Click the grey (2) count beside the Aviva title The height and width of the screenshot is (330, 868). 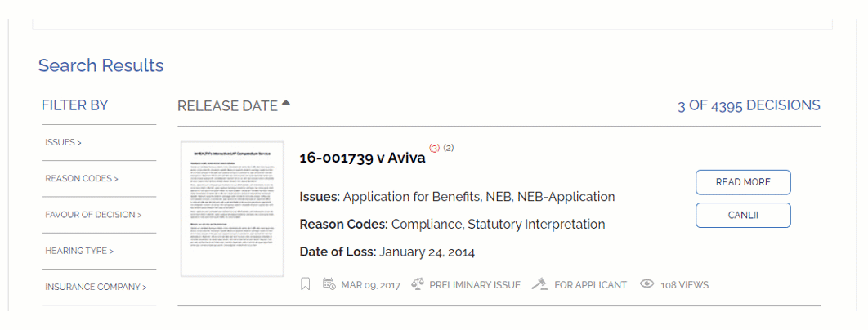[x=449, y=148]
